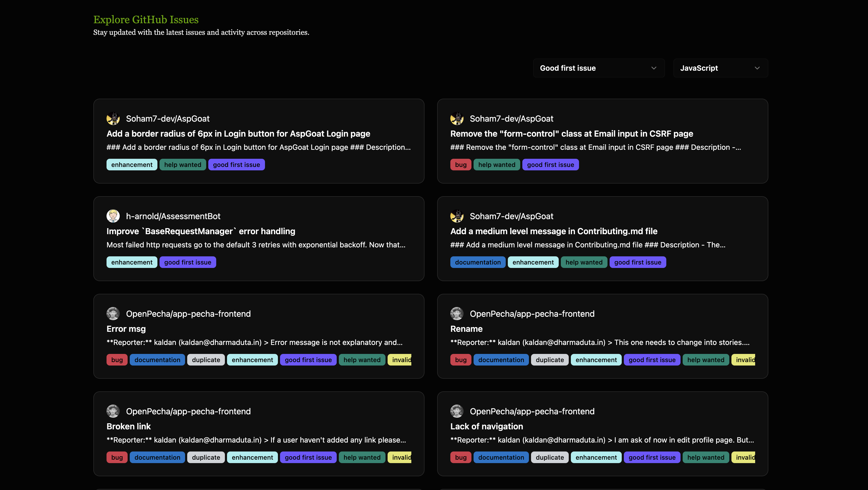Open issue 'Add a medium level message in Contributing.md'

554,231
